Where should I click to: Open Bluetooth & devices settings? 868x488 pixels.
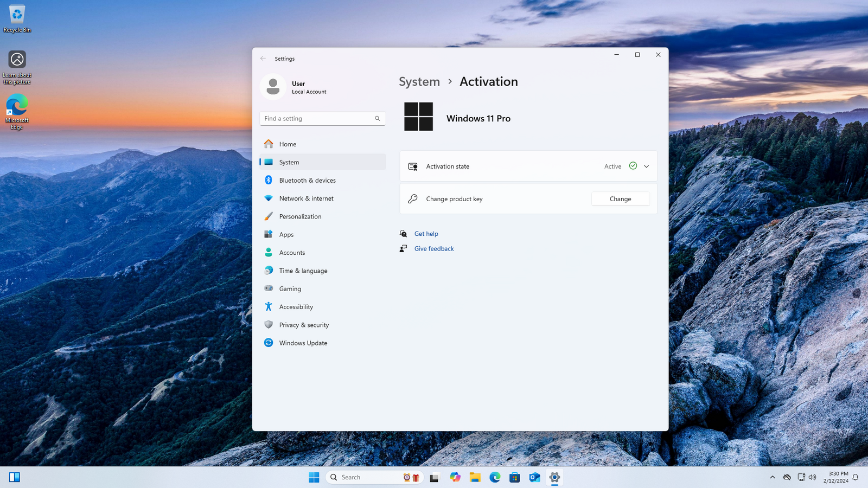[x=323, y=180]
